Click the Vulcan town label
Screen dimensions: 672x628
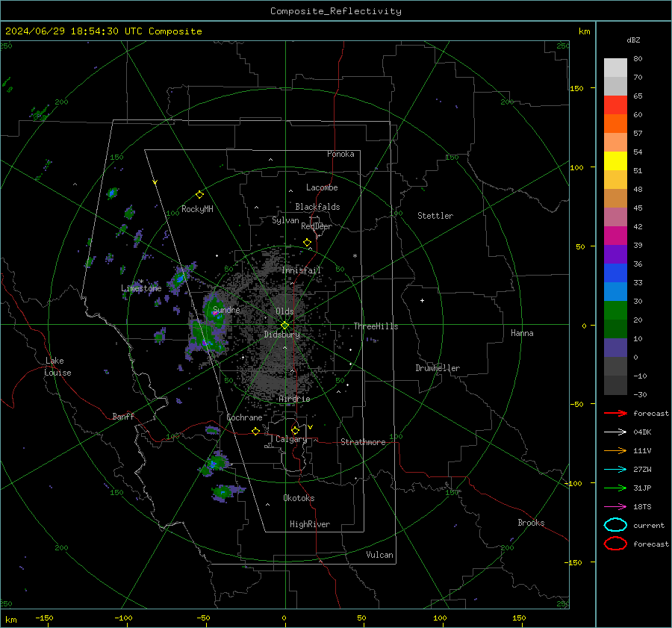[379, 555]
